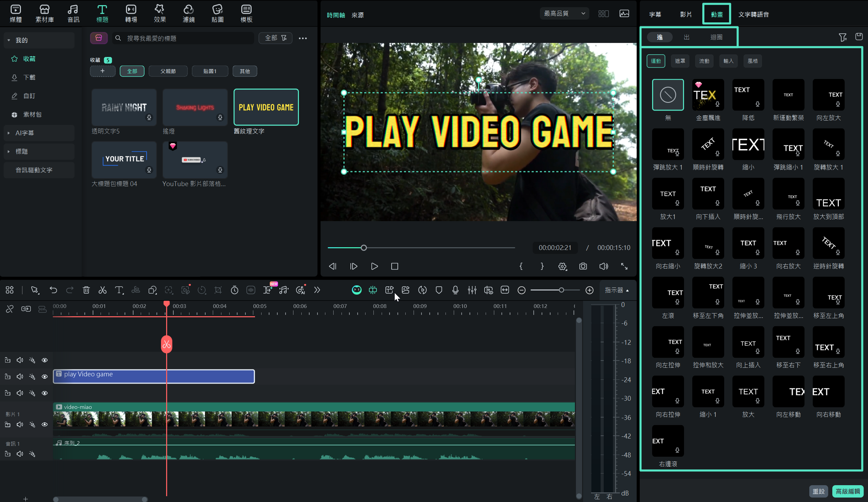Hide the play Video game title track

point(45,377)
